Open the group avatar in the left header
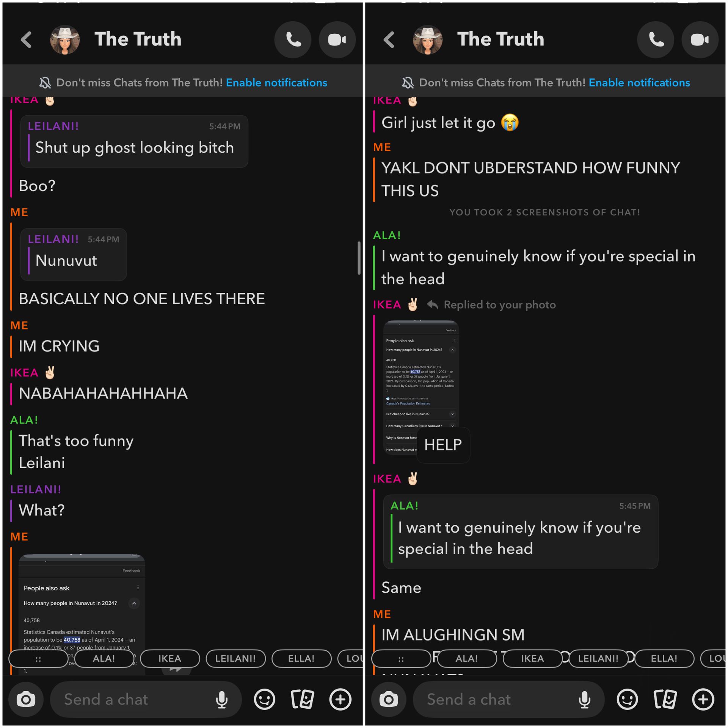The height and width of the screenshot is (728, 728). point(65,39)
